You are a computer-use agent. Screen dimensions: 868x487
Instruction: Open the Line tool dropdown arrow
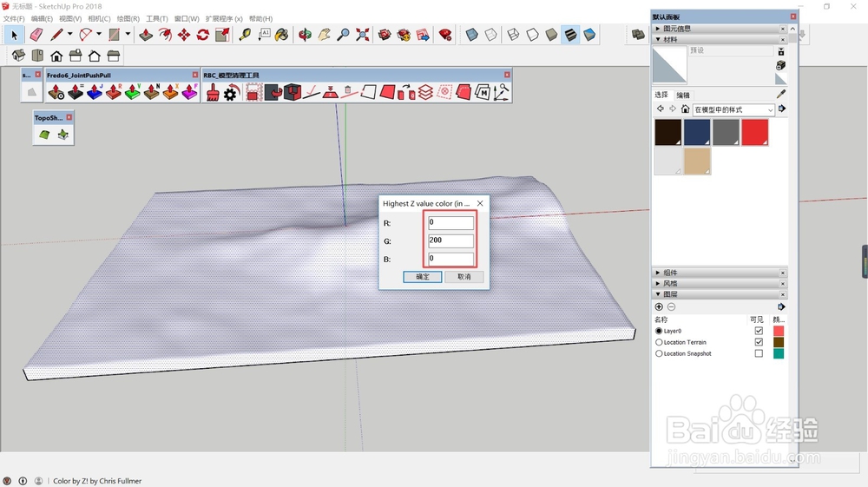tap(69, 35)
